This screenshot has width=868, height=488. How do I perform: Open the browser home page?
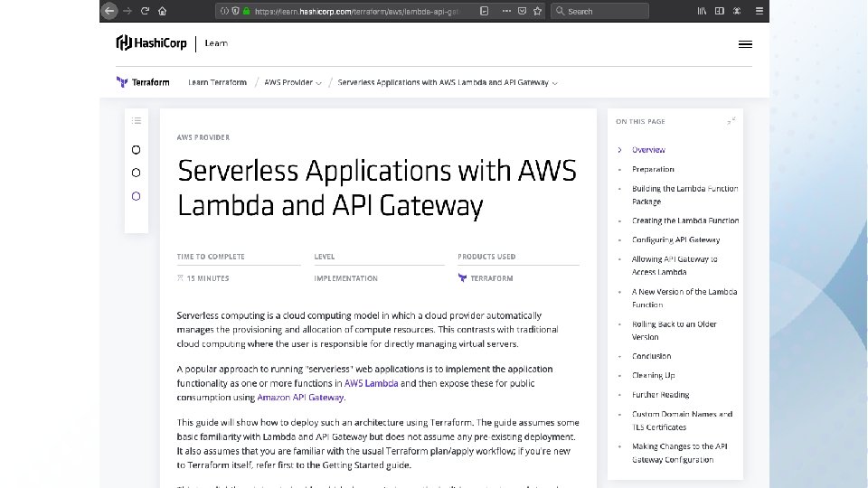coord(162,11)
